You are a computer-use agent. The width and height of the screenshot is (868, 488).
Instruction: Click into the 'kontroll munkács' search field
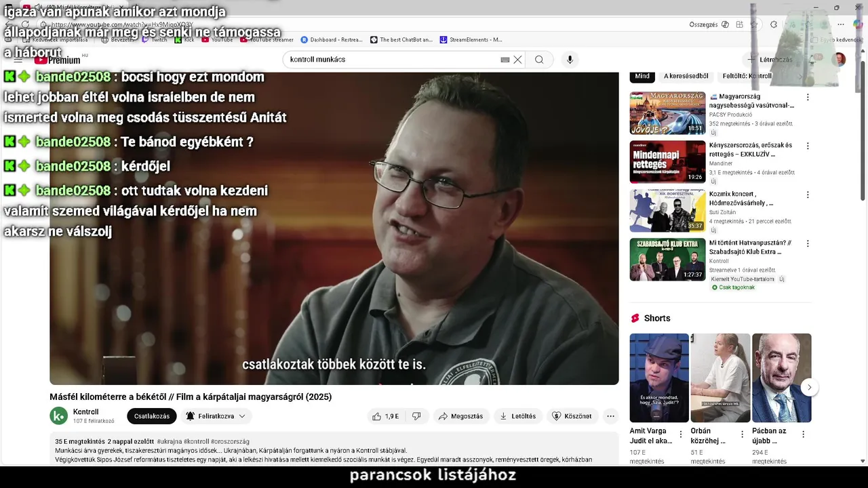click(393, 60)
